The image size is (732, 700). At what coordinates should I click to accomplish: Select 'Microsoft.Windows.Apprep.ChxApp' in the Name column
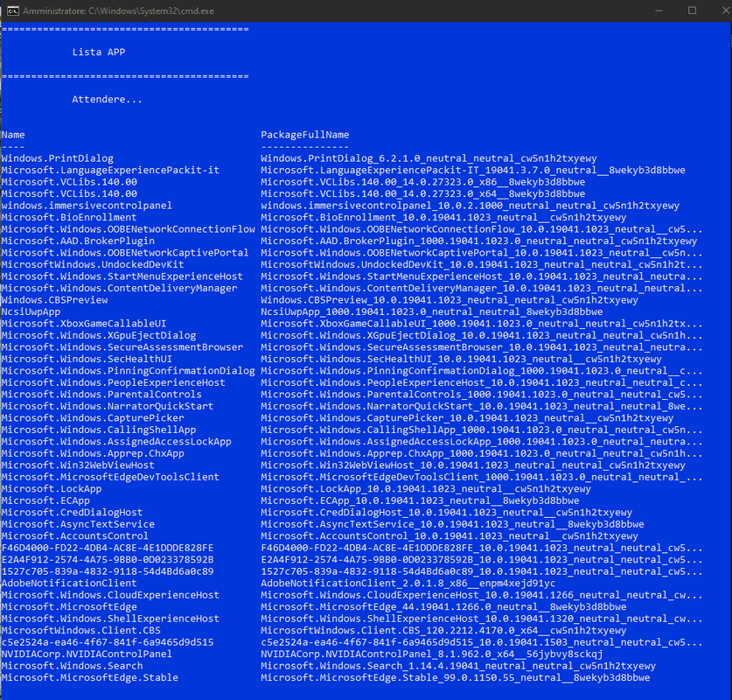pyautogui.click(x=93, y=453)
